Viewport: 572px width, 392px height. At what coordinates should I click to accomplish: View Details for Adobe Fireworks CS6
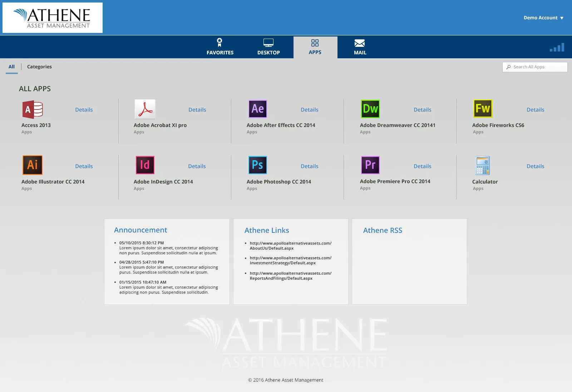pyautogui.click(x=536, y=110)
